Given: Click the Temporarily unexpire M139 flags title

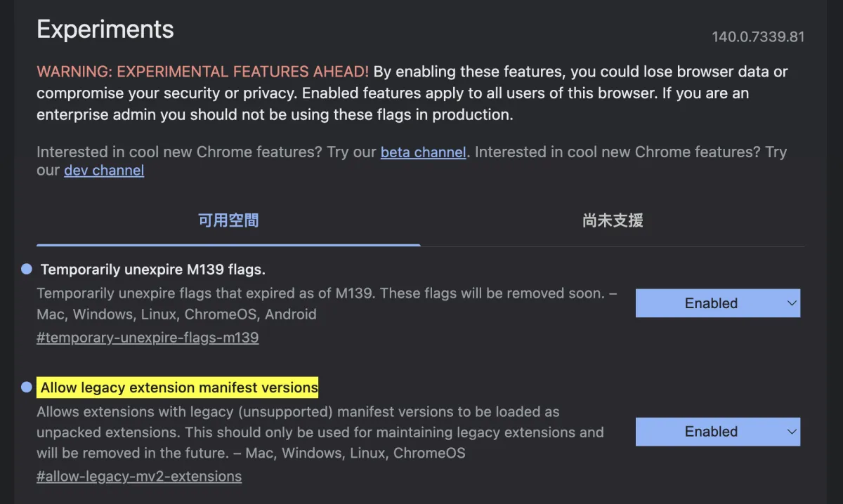Looking at the screenshot, I should point(152,270).
